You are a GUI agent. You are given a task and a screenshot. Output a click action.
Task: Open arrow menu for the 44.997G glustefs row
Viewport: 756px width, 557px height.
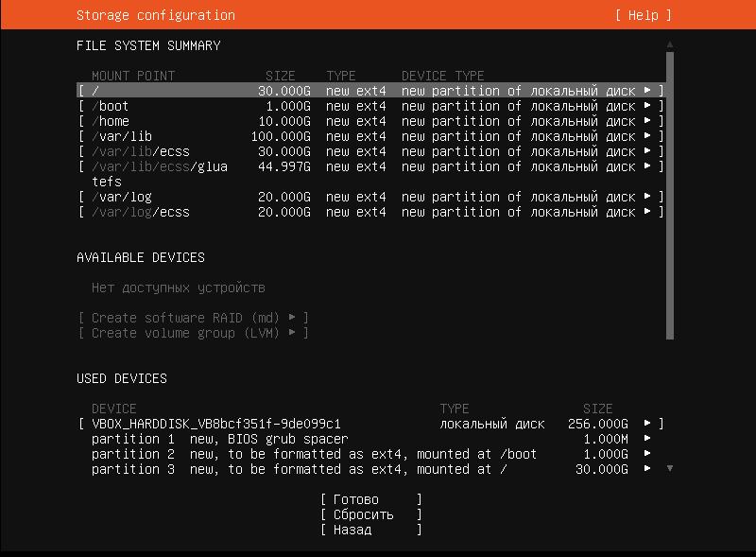pyautogui.click(x=647, y=166)
